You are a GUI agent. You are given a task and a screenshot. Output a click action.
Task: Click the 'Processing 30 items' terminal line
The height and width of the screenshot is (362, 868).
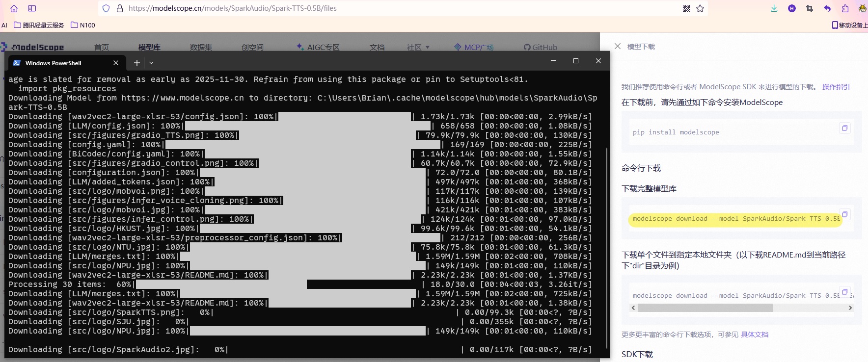click(x=300, y=284)
